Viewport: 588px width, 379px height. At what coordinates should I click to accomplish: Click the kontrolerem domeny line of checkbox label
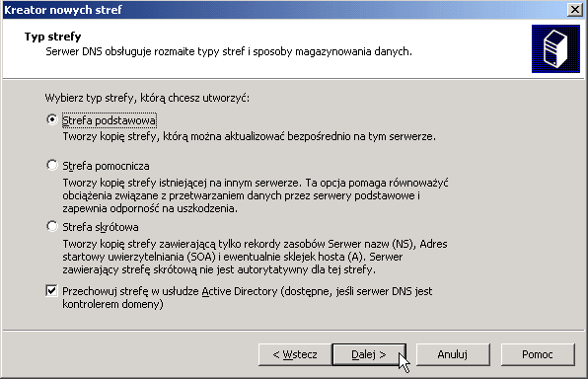click(112, 304)
